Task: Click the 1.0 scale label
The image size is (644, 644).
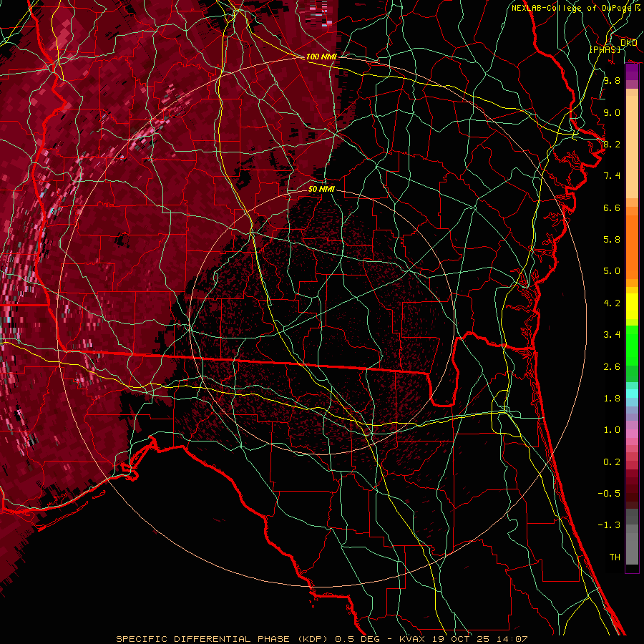Action: [612, 430]
